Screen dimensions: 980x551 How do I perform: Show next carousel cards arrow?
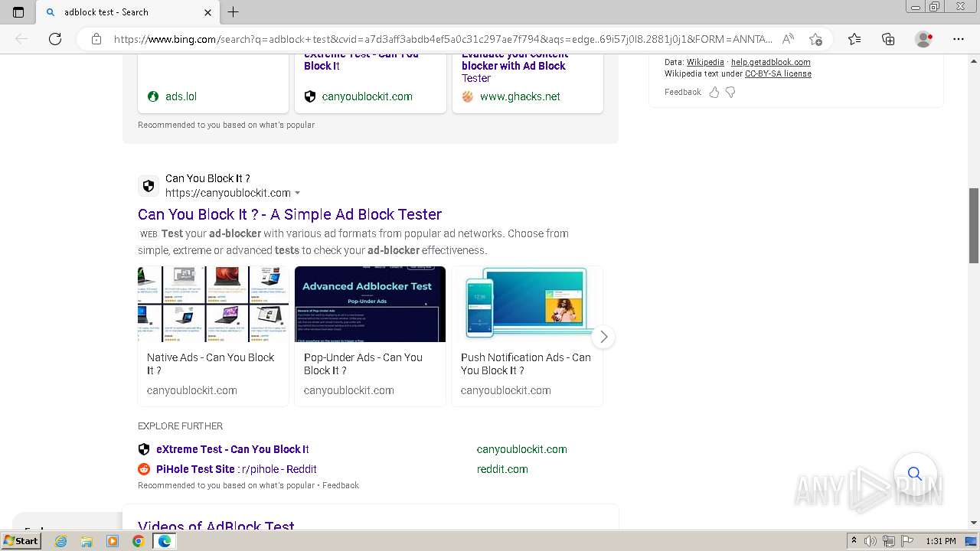coord(603,337)
